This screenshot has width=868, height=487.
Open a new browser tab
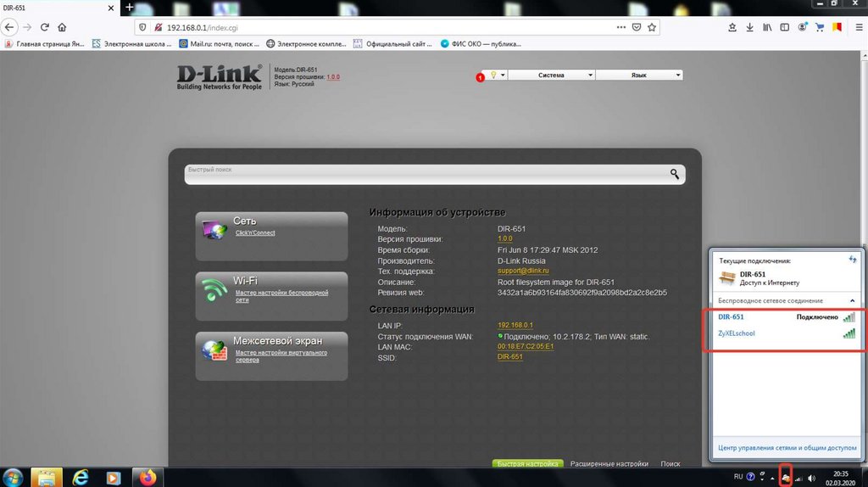click(x=129, y=7)
